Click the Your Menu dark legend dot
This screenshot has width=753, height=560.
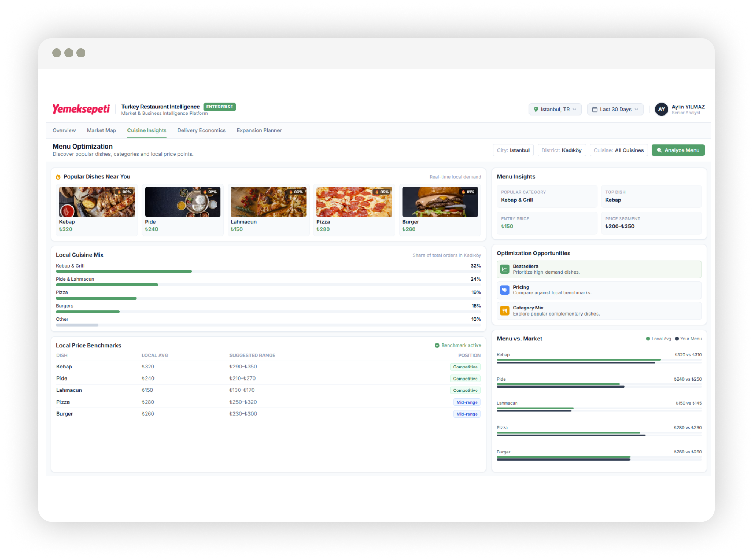point(677,339)
